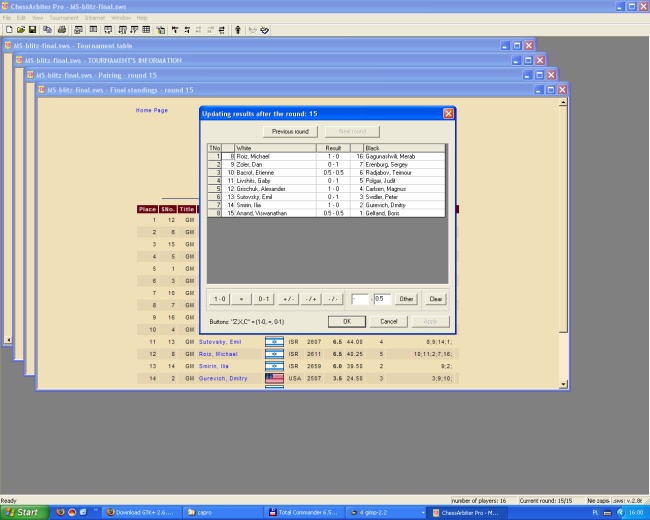Click the Other result button
The height and width of the screenshot is (520, 650).
point(406,299)
